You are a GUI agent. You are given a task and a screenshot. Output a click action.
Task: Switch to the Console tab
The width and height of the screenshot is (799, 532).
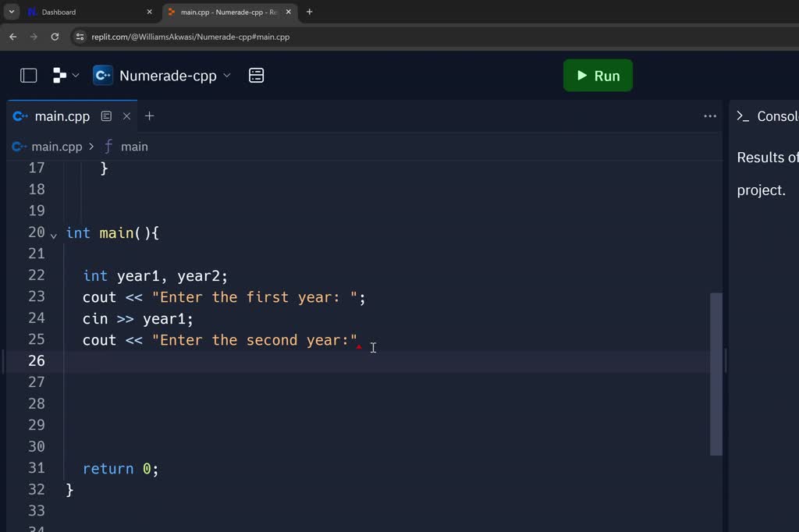tap(768, 116)
